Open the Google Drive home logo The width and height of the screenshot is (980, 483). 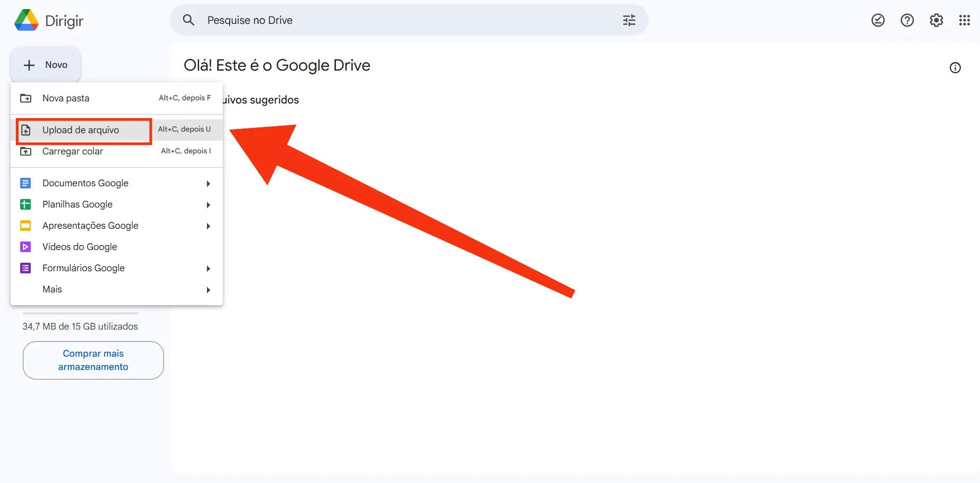click(x=26, y=20)
